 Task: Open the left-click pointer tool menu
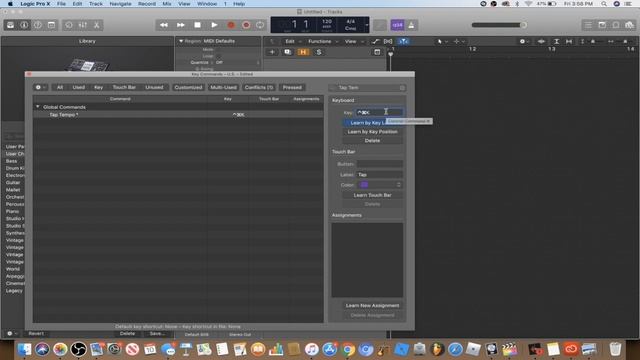(x=442, y=41)
